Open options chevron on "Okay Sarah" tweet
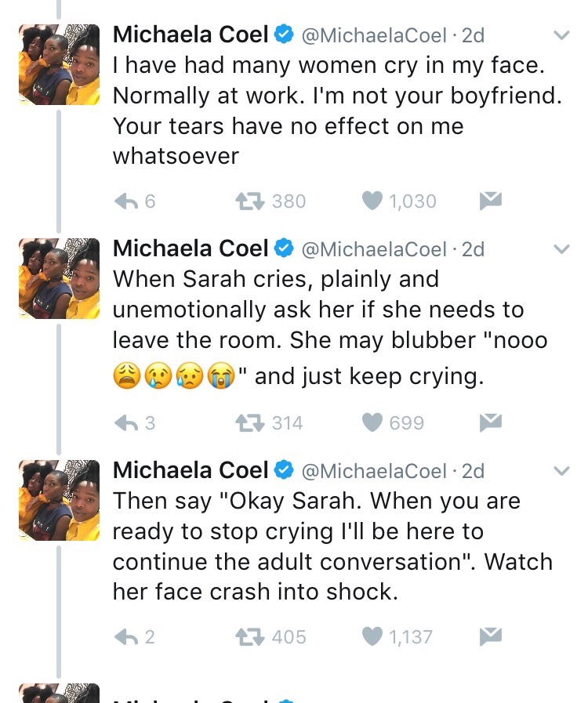This screenshot has height=703, width=588. pos(561,472)
